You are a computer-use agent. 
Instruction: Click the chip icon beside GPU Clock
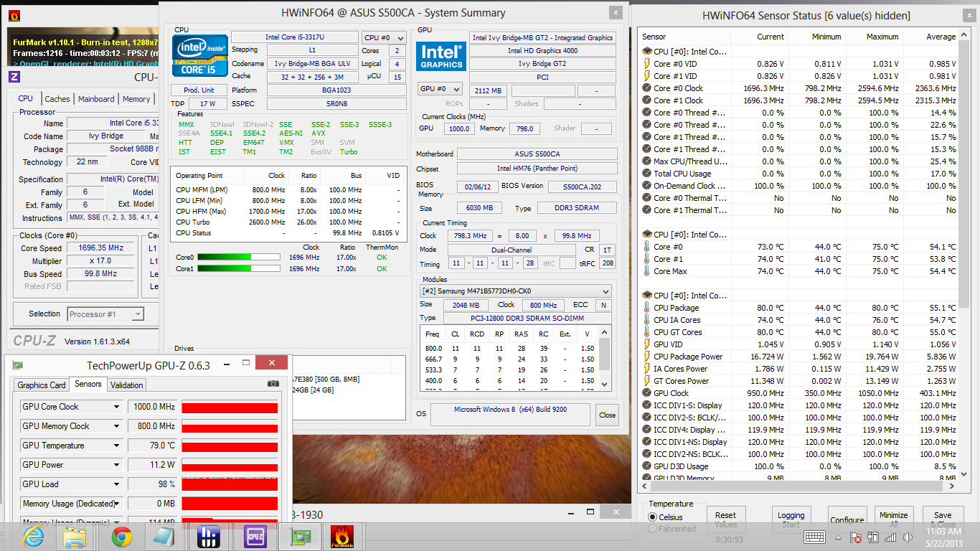(x=646, y=393)
